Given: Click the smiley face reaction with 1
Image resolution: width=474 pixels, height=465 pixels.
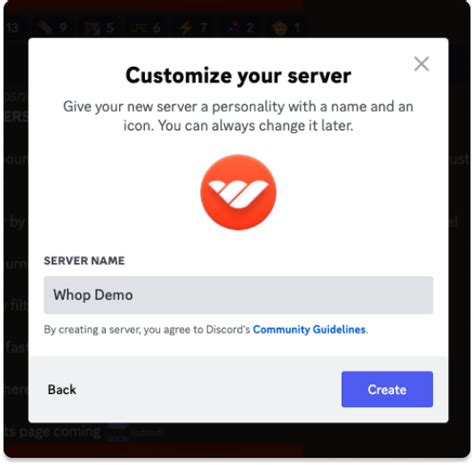Looking at the screenshot, I should coord(287,28).
